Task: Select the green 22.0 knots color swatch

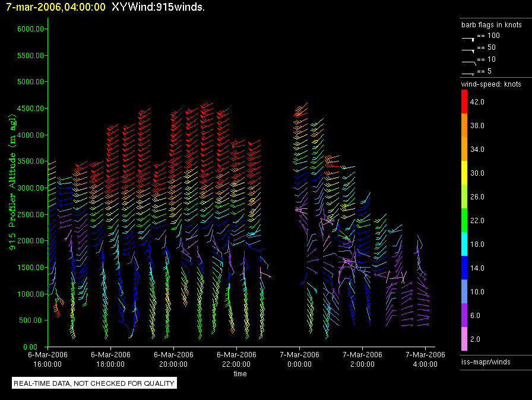Action: click(x=465, y=221)
